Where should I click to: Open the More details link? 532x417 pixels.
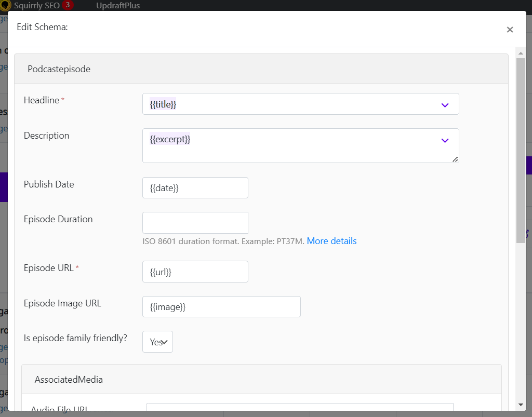[x=331, y=241]
